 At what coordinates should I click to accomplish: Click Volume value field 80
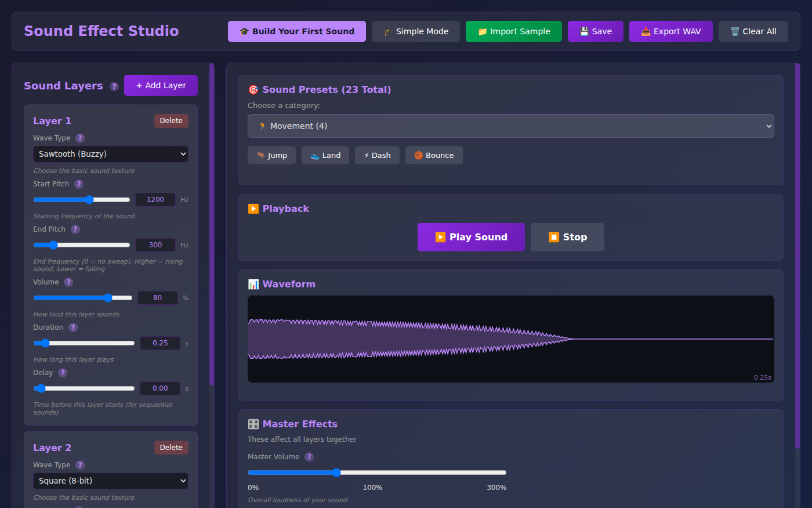pos(158,298)
